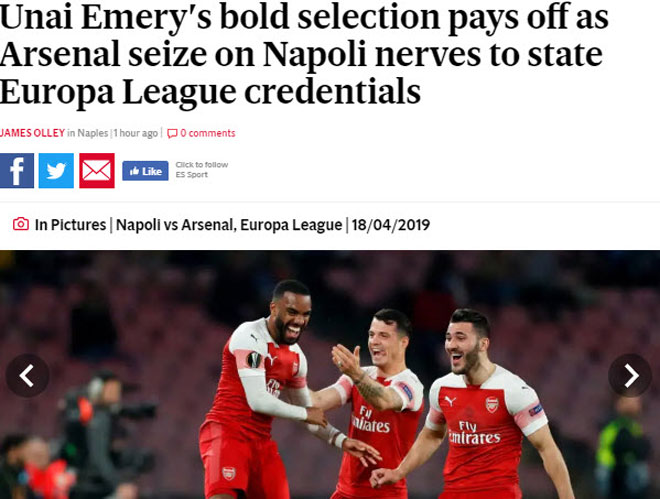This screenshot has height=499, width=660.
Task: Click the 18/04/2019 gallery date
Action: [x=391, y=225]
